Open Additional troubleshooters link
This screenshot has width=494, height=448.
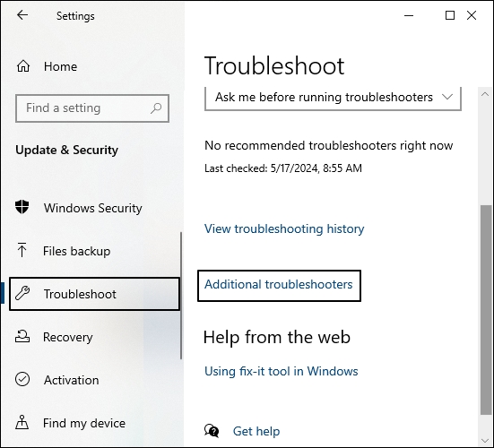click(279, 285)
